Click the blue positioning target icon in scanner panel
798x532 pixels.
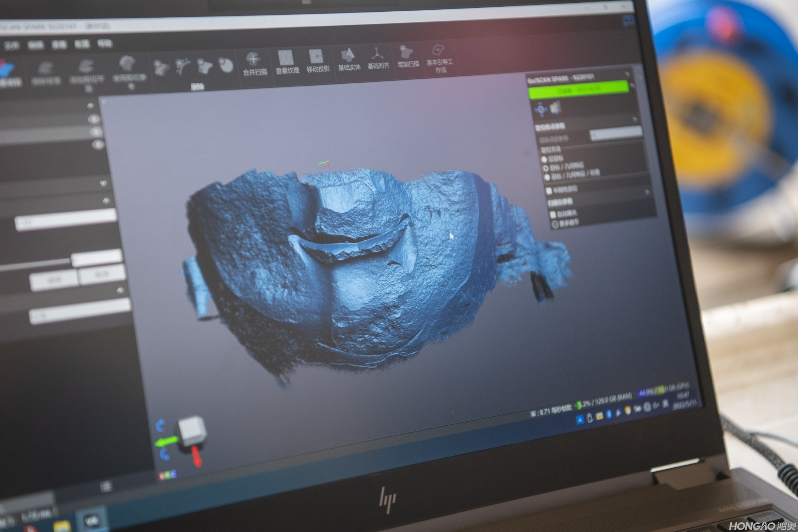(541, 110)
